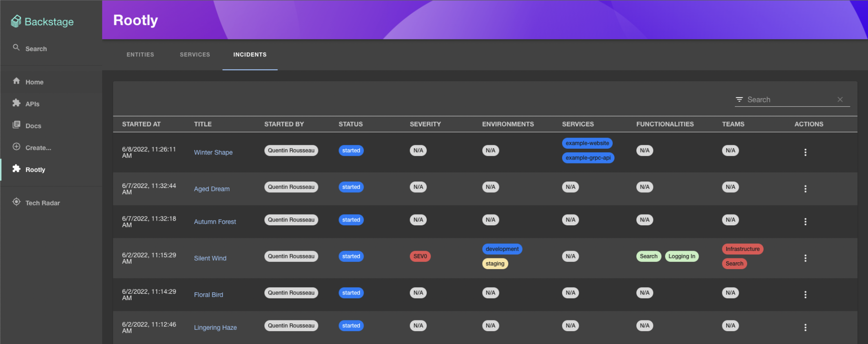Click the Backstage brand name
Viewport: 868px width, 344px height.
pyautogui.click(x=49, y=21)
